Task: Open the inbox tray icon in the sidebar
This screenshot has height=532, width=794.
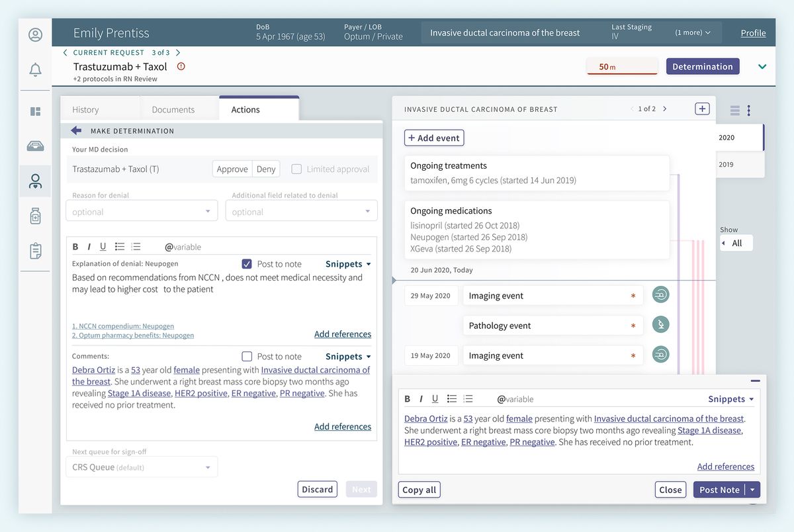Action: (x=35, y=146)
